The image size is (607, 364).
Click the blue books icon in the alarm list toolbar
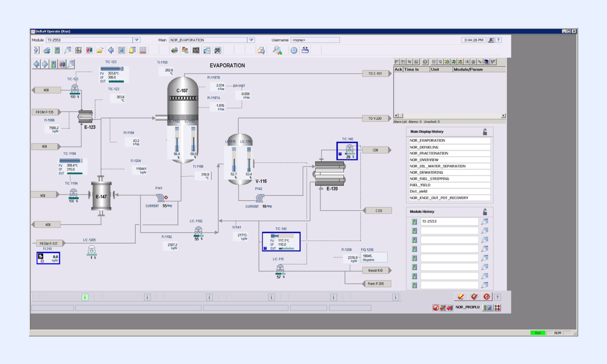point(487,62)
